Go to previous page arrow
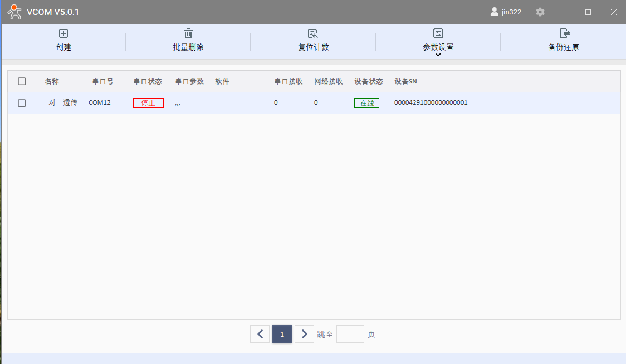This screenshot has height=364, width=626. (260, 334)
